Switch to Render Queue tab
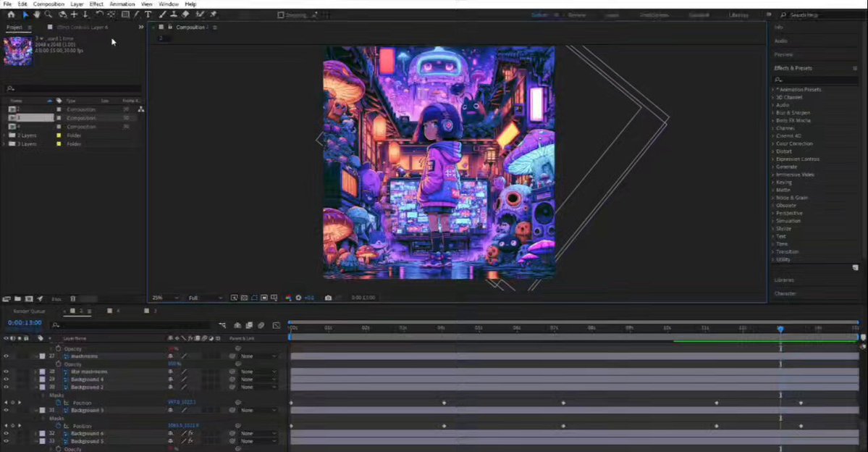 click(30, 311)
